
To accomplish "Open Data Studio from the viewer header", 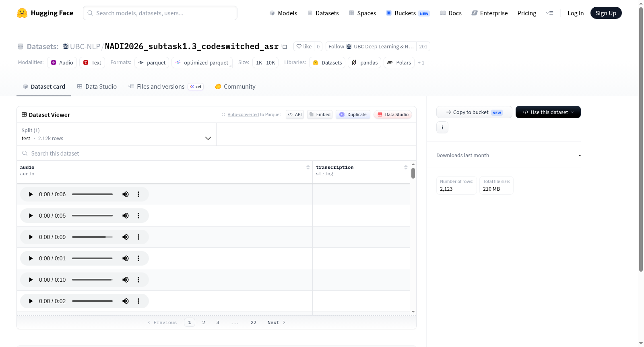I will coord(393,114).
